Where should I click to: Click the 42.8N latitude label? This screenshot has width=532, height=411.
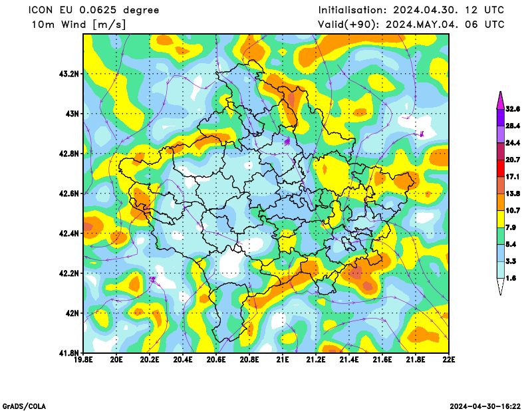tap(69, 154)
